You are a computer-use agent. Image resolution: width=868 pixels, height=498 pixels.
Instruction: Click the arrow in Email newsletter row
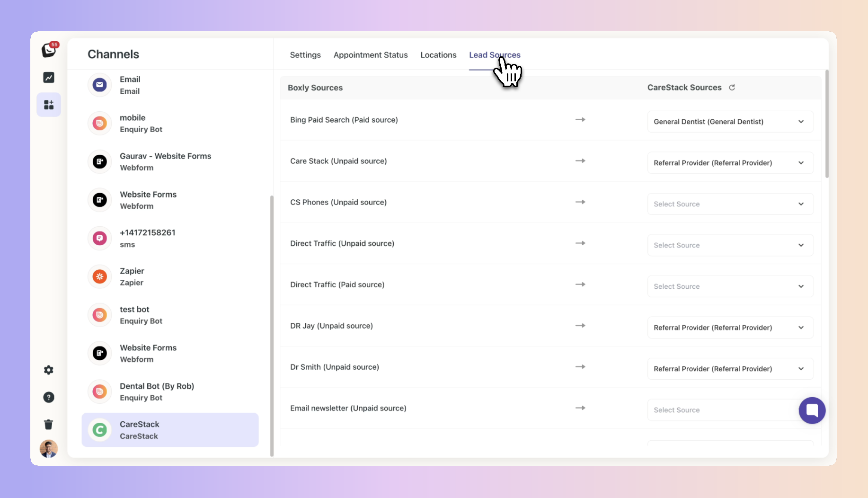[x=580, y=408]
